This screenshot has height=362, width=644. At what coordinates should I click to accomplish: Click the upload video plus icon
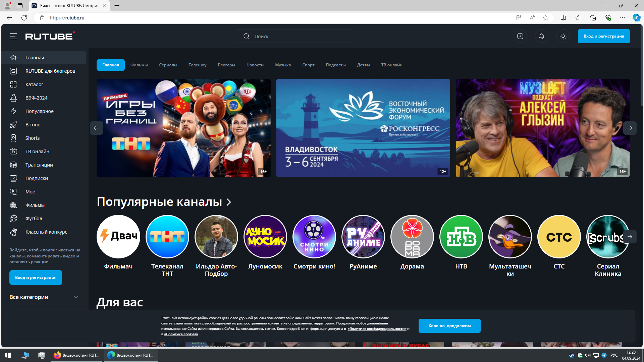coord(520,36)
